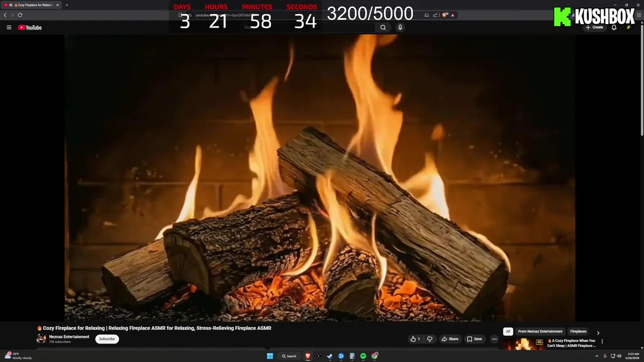This screenshot has width=644, height=362.
Task: Share the fireplace video
Action: 450,339
